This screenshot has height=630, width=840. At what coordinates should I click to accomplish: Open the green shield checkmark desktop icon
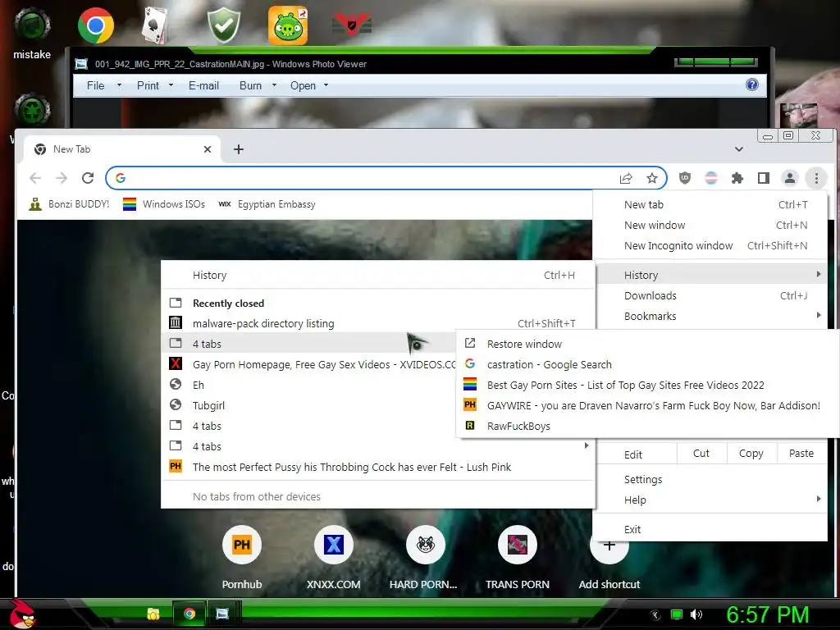point(224,25)
